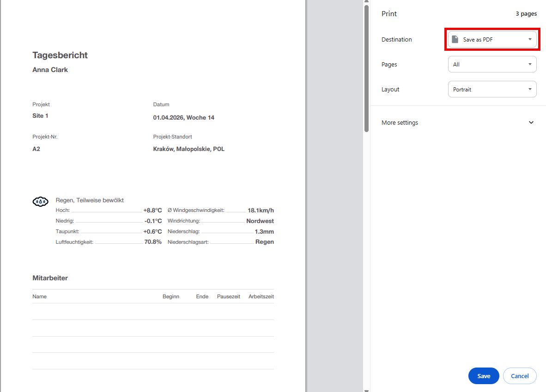The width and height of the screenshot is (546, 392).
Task: Click the Tagesbericht heading in preview
Action: [x=60, y=55]
